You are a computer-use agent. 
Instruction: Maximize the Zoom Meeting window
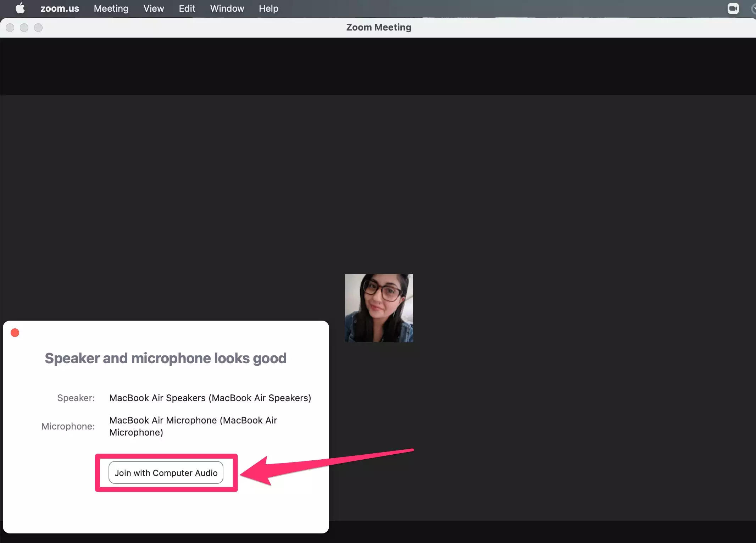point(38,28)
